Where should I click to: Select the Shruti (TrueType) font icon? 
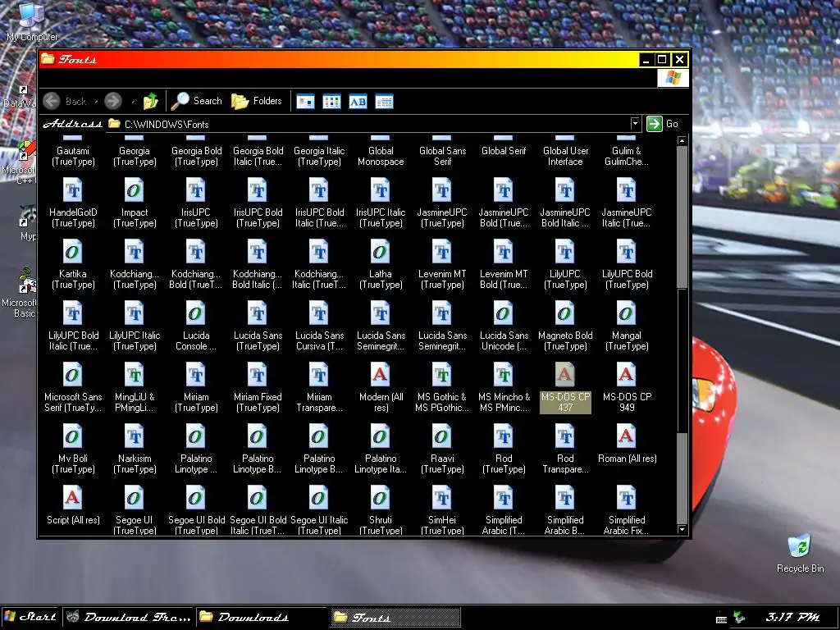coord(381,498)
